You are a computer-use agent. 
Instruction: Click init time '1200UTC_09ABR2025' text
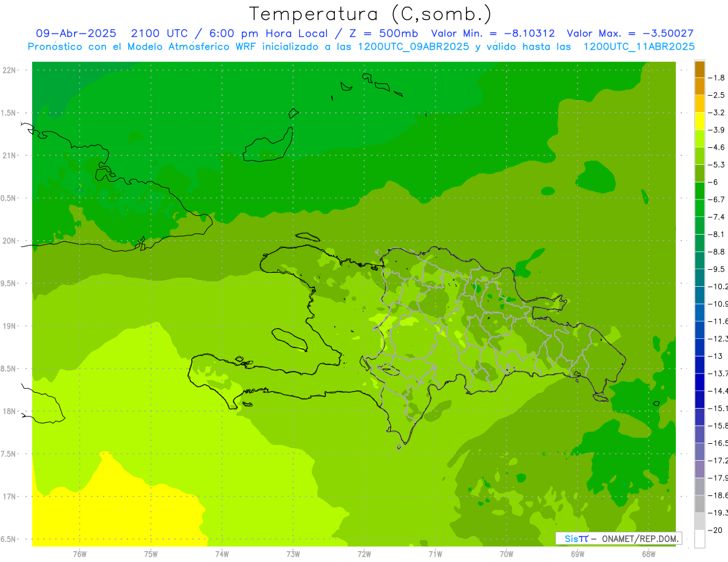tap(414, 47)
